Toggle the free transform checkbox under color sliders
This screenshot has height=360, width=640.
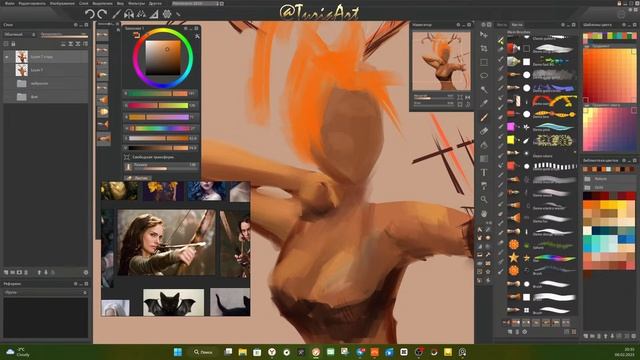(x=127, y=157)
